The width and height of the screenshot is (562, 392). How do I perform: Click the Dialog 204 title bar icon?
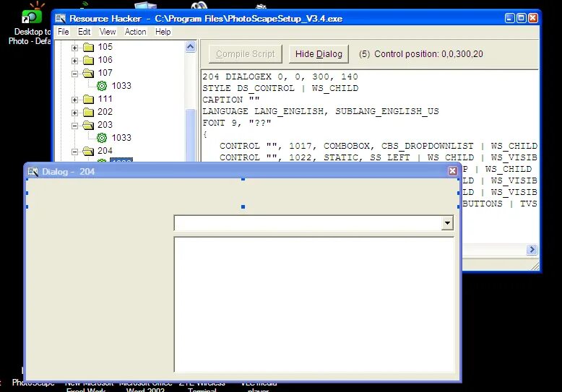tap(33, 172)
